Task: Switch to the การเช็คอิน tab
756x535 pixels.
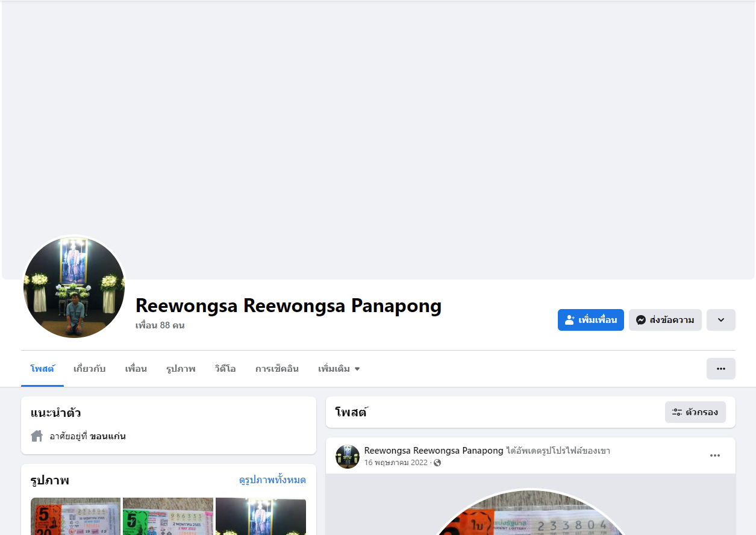Action: click(277, 369)
